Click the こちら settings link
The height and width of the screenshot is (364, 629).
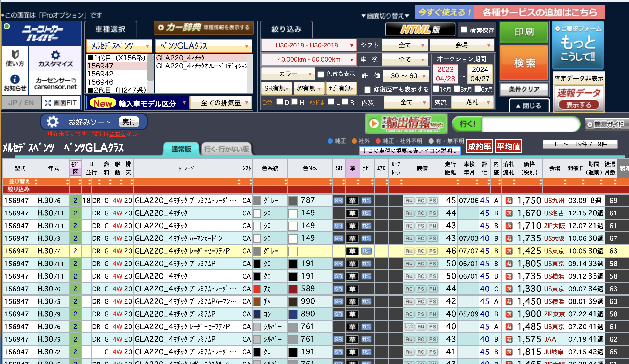coord(118,134)
